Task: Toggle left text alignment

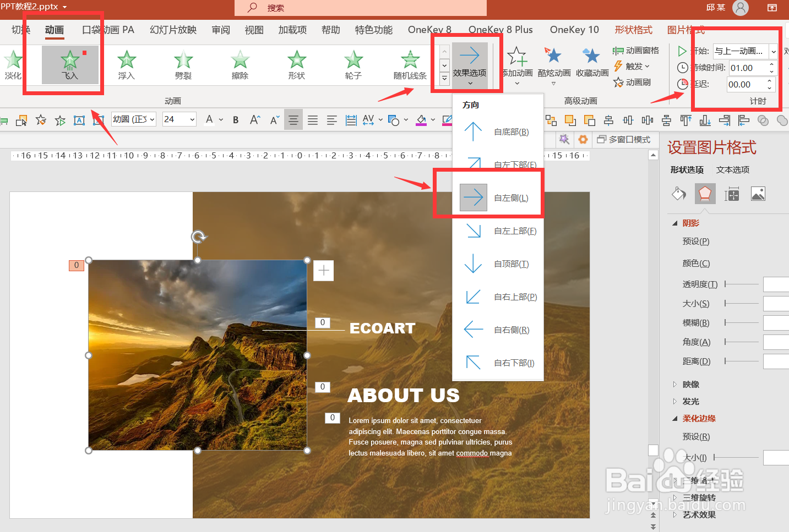Action: pos(332,120)
